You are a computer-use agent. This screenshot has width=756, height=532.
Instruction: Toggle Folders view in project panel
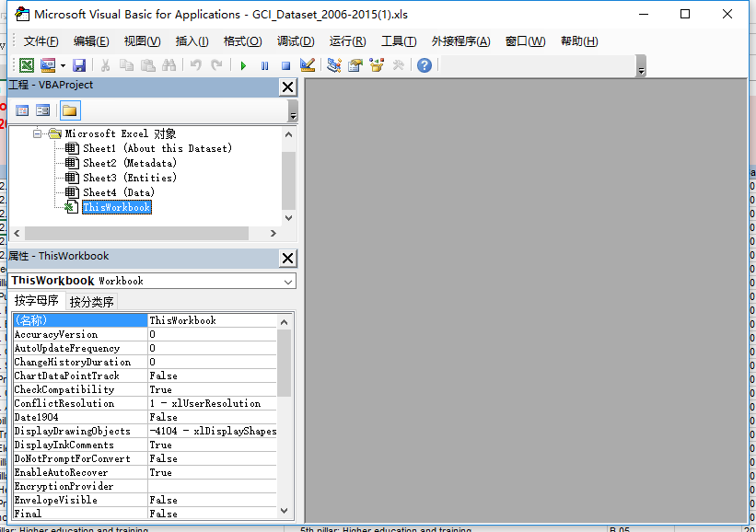[70, 110]
